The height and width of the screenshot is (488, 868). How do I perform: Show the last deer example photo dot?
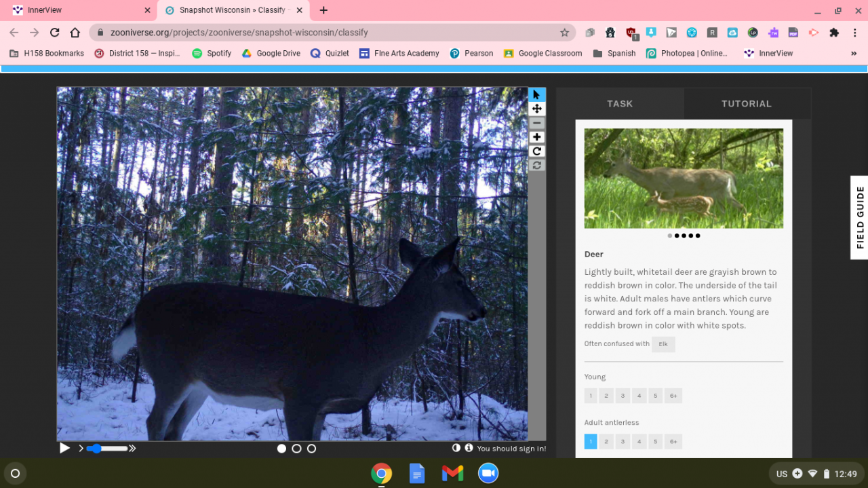point(698,236)
